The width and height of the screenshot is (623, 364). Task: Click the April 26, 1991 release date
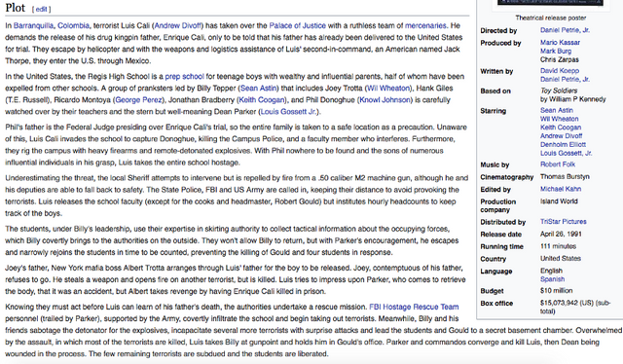coord(561,234)
